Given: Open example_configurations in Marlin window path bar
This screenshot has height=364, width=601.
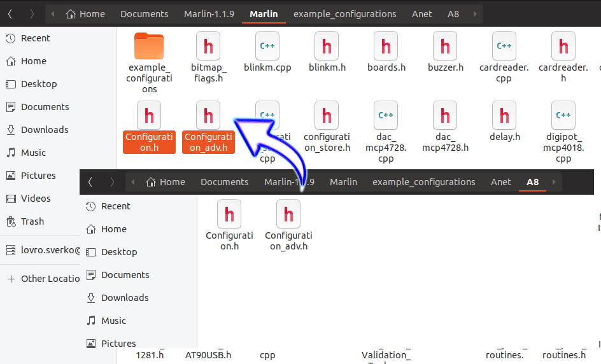Looking at the screenshot, I should pos(344,14).
